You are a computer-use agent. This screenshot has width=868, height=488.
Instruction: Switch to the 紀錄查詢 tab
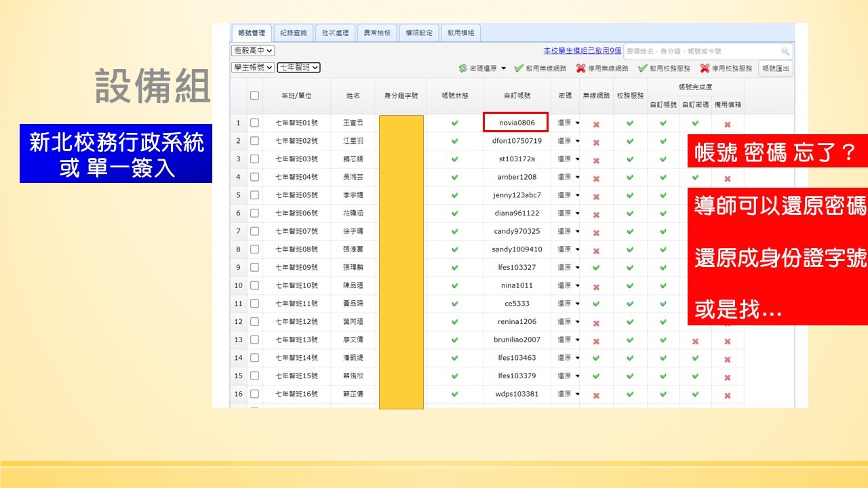(x=294, y=33)
